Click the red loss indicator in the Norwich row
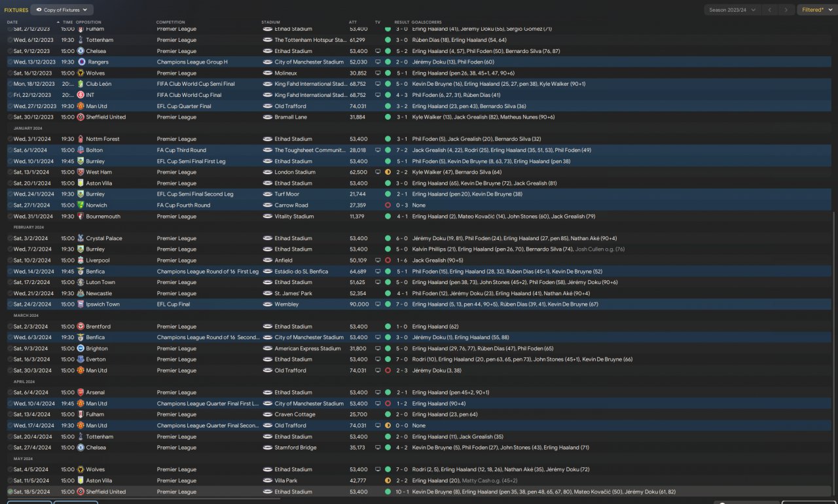838x504 pixels. pyautogui.click(x=388, y=205)
